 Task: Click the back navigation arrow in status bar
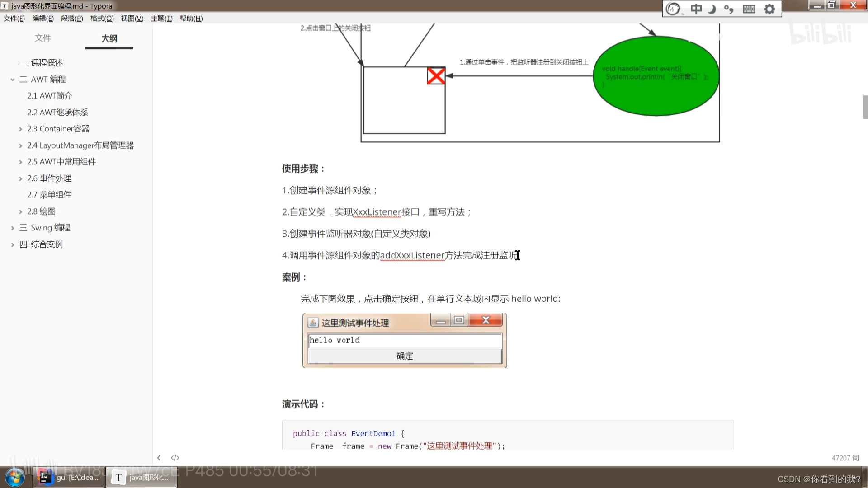[x=159, y=458]
